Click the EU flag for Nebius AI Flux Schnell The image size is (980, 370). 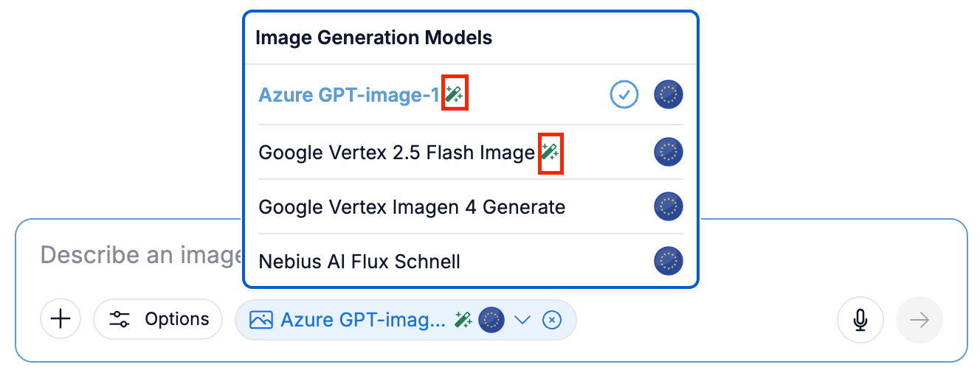pos(669,261)
